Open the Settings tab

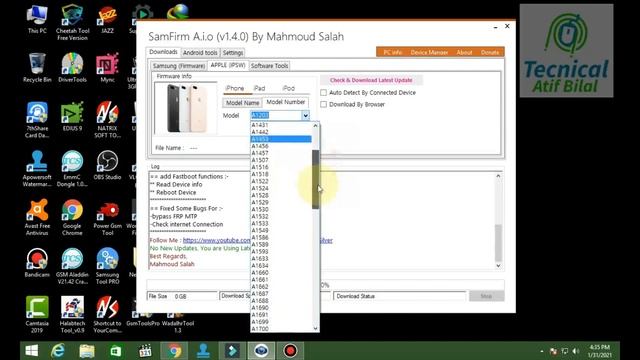(233, 53)
